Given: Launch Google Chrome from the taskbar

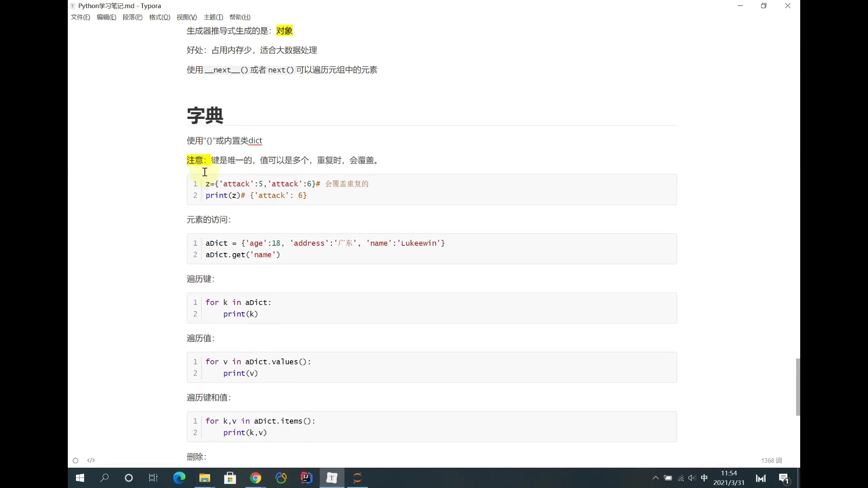Looking at the screenshot, I should pos(256,478).
